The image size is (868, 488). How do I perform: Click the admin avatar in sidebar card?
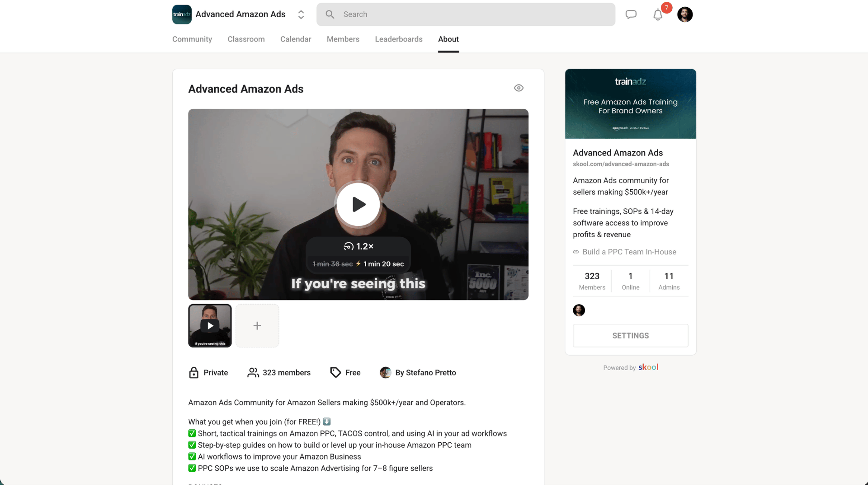(x=579, y=310)
